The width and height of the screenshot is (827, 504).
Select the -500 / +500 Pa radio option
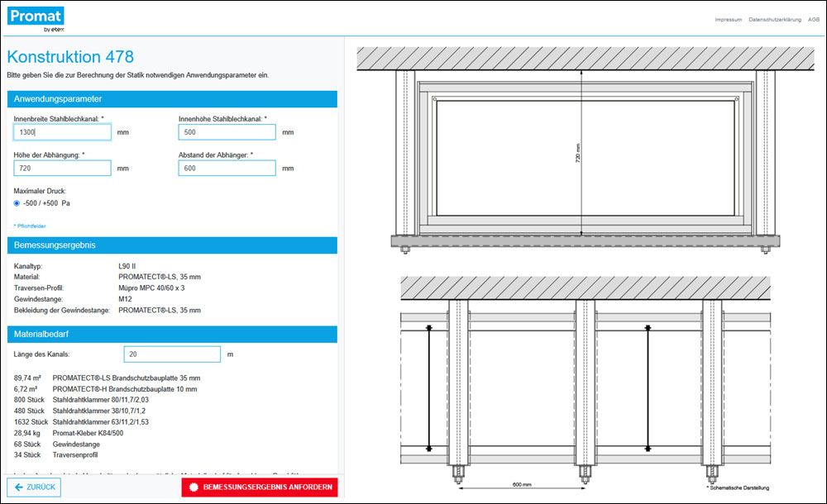click(17, 202)
